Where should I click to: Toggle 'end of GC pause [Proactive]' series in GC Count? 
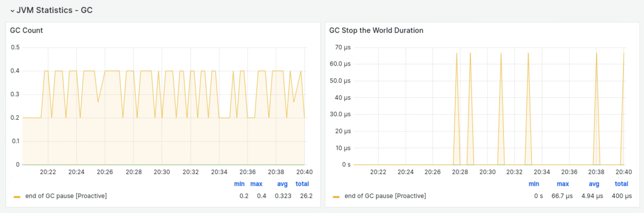(66, 196)
